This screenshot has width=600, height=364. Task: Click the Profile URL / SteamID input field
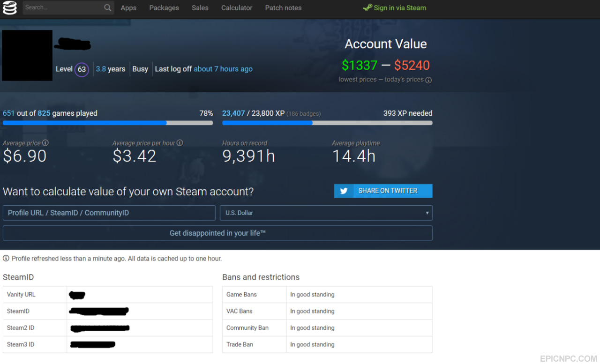click(x=109, y=213)
